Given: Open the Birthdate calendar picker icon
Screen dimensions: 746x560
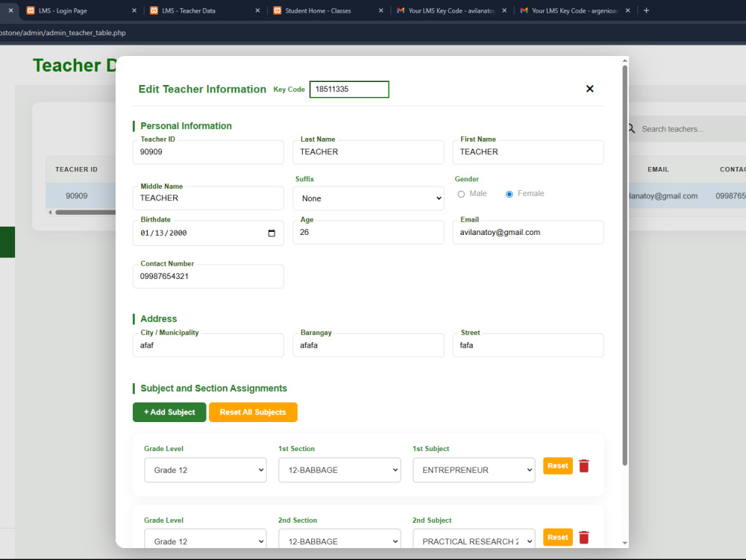Looking at the screenshot, I should (272, 233).
